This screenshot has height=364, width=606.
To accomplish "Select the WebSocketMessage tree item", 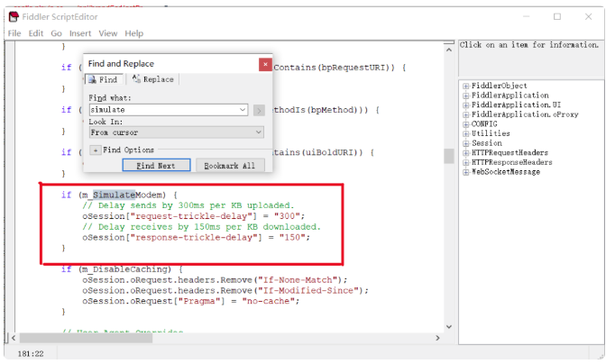I will 506,172.
